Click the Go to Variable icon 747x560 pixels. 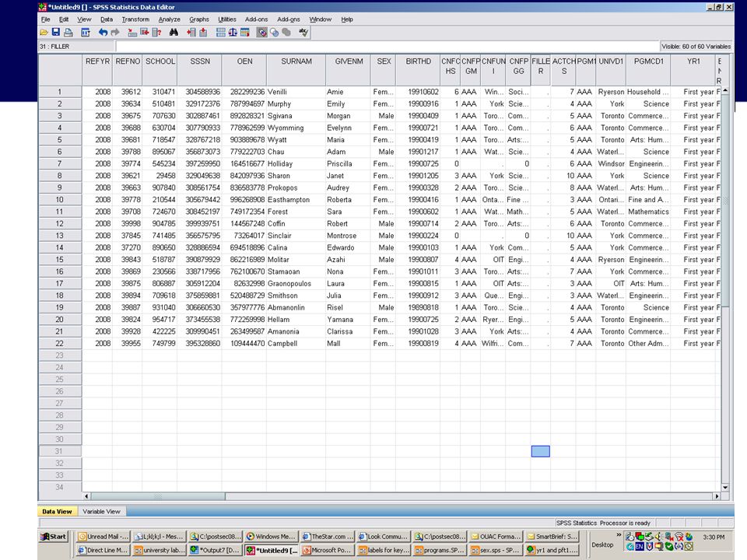click(145, 33)
